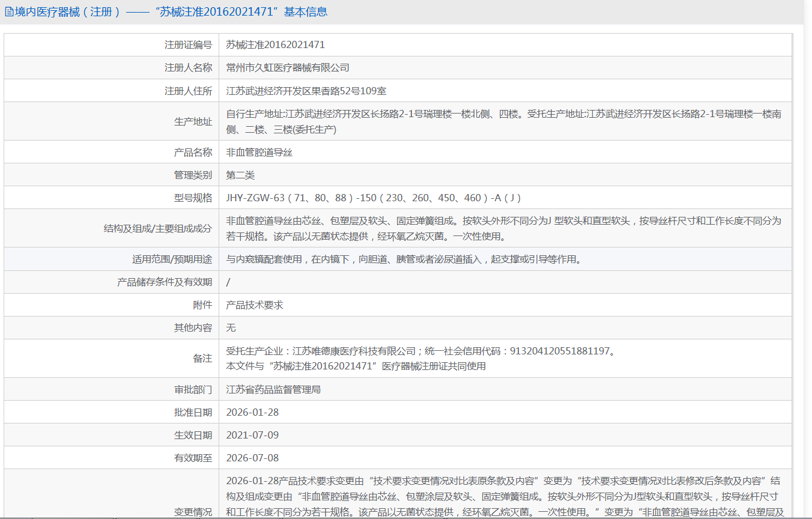Click the 注册证编号 label cell

tap(112, 45)
